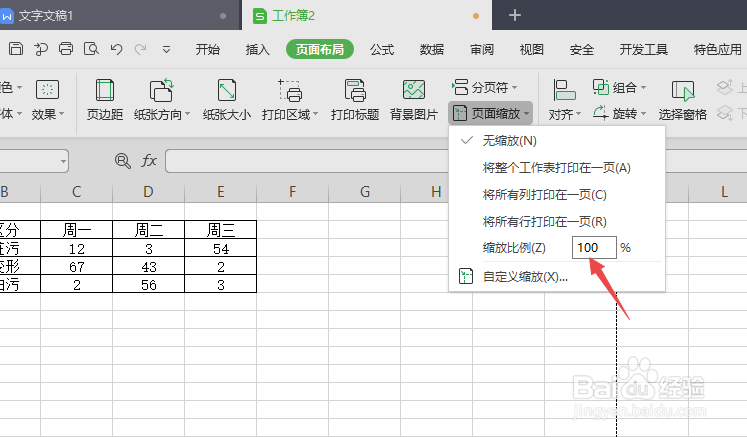747x437 pixels.
Task: Switch to the 开发工具 ribbon tab
Action: [x=644, y=50]
